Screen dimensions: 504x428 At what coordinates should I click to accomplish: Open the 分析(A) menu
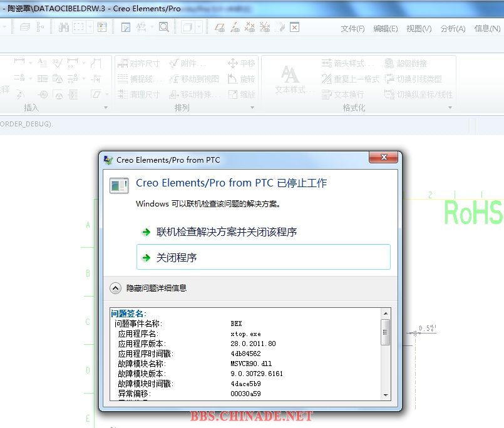[453, 29]
